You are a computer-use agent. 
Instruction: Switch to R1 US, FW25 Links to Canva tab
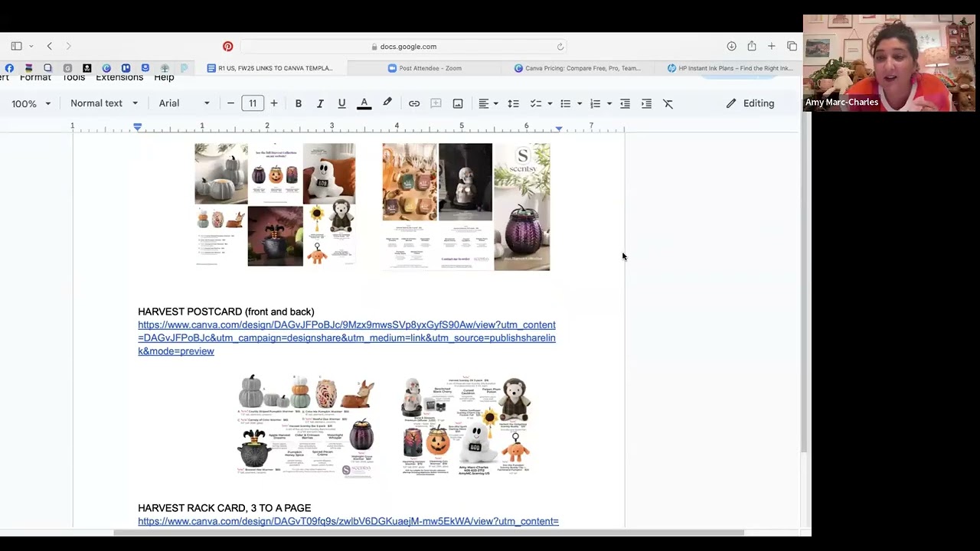269,68
